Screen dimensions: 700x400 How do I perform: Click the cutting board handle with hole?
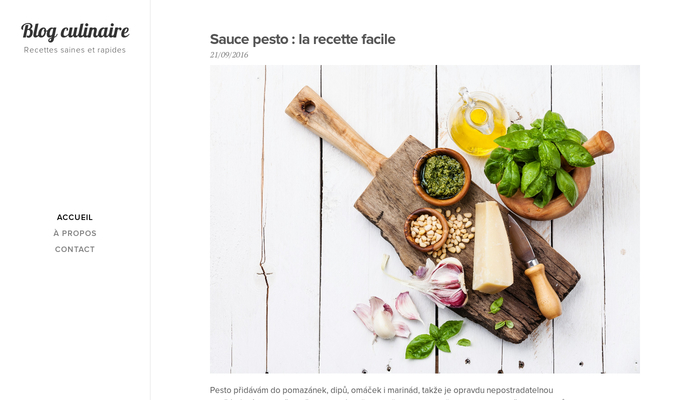333,127
